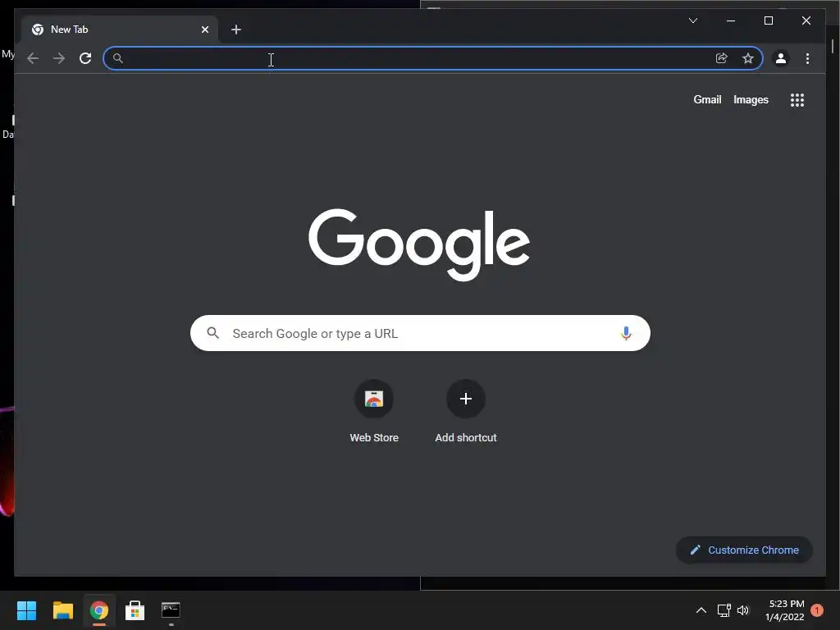Open the clock showing 5:23 PM
The image size is (840, 630).
click(785, 610)
